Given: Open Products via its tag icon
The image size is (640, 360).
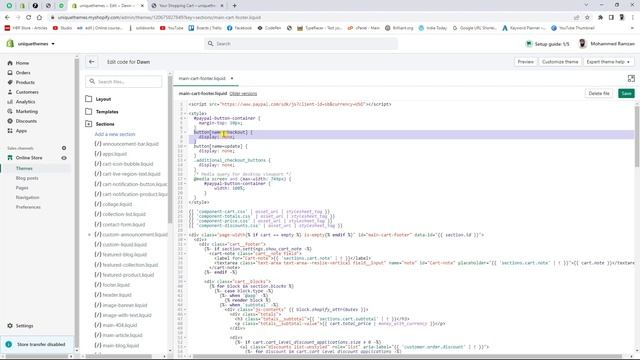Looking at the screenshot, I should [x=10, y=82].
